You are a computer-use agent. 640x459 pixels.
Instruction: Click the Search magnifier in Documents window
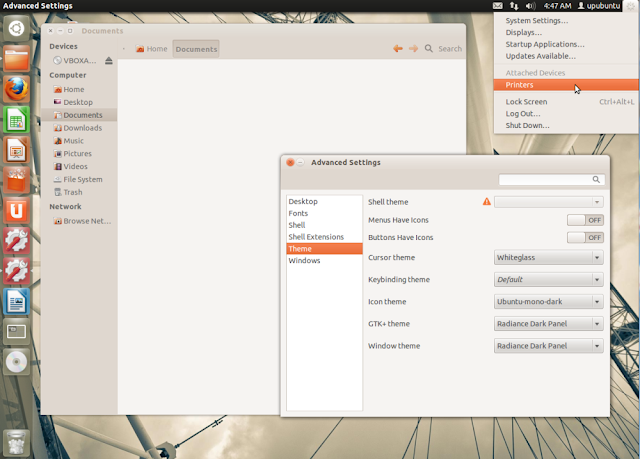pos(429,49)
